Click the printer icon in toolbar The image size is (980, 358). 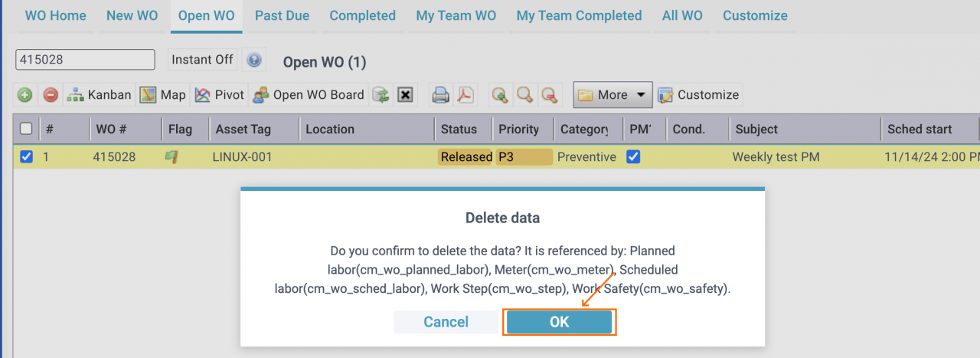(x=440, y=95)
